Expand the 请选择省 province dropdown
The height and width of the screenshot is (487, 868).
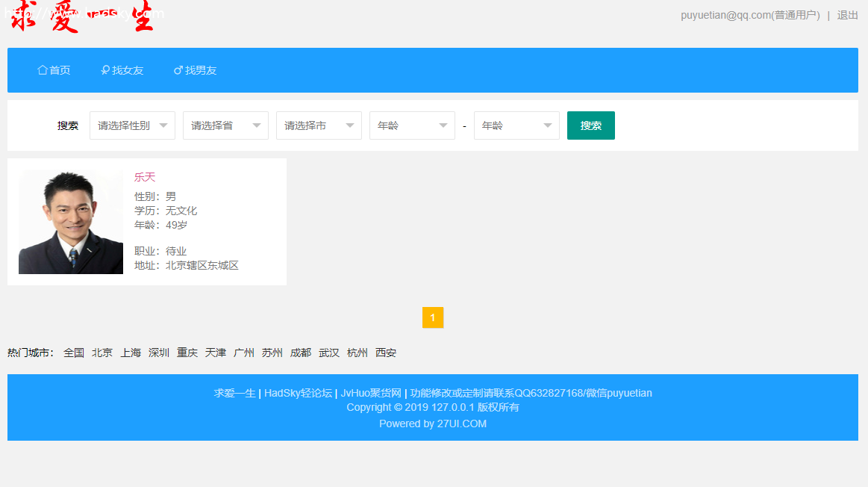[x=225, y=125]
